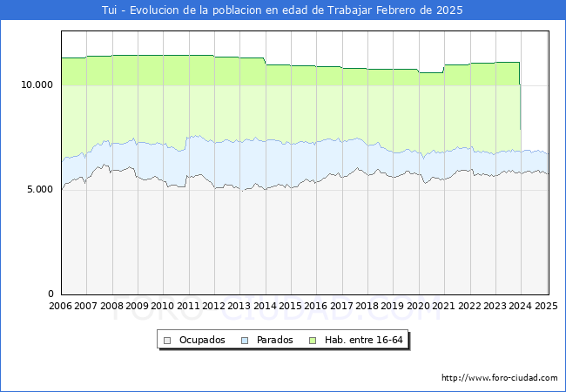Click the 2011 x-axis label

(189, 306)
